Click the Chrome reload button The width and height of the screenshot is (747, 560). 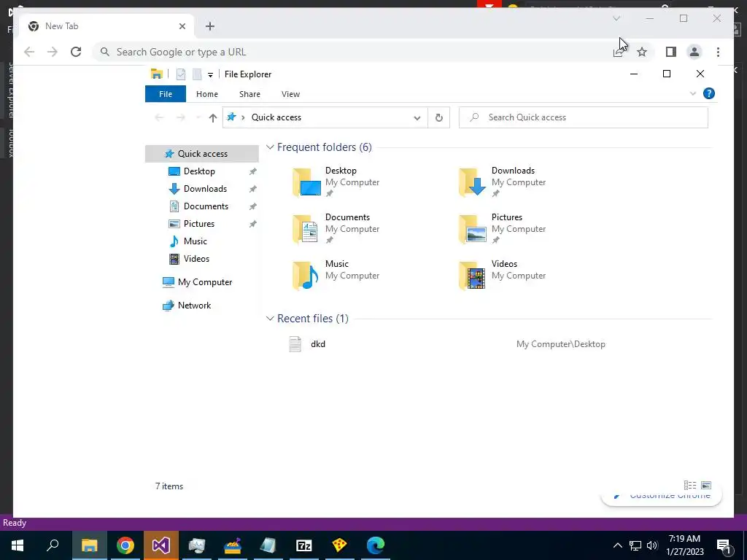pyautogui.click(x=76, y=52)
